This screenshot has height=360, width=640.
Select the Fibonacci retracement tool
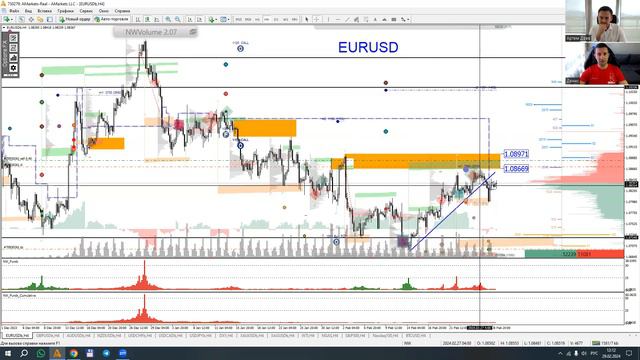(366, 19)
